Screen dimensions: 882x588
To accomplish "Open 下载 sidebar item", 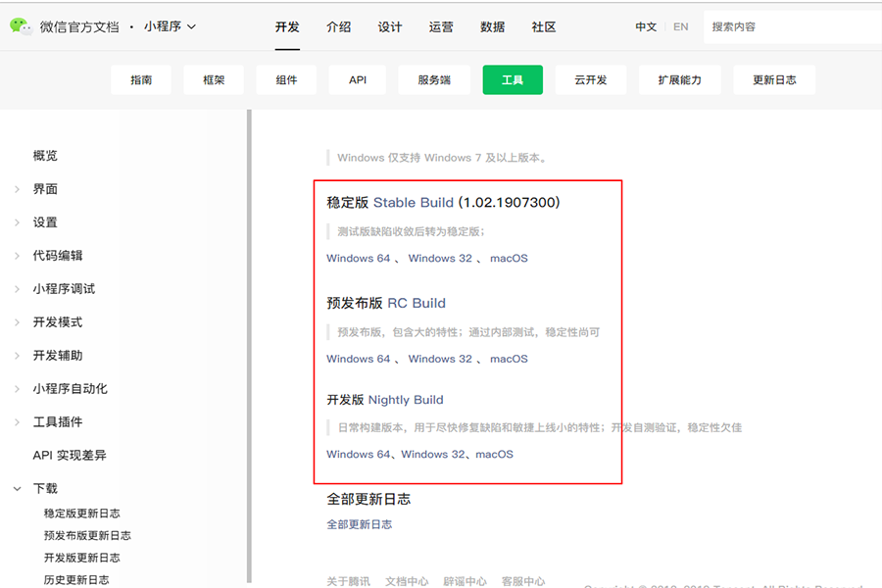I will pos(45,488).
